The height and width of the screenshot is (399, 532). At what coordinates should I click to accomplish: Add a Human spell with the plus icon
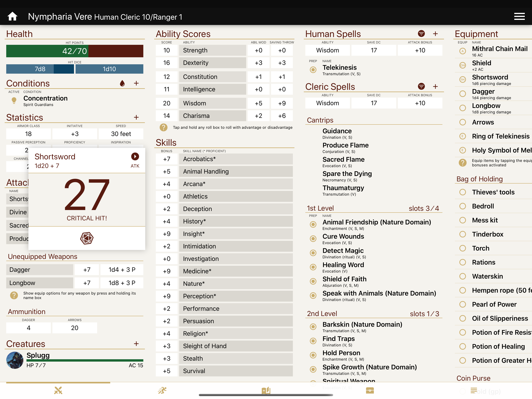pos(435,34)
